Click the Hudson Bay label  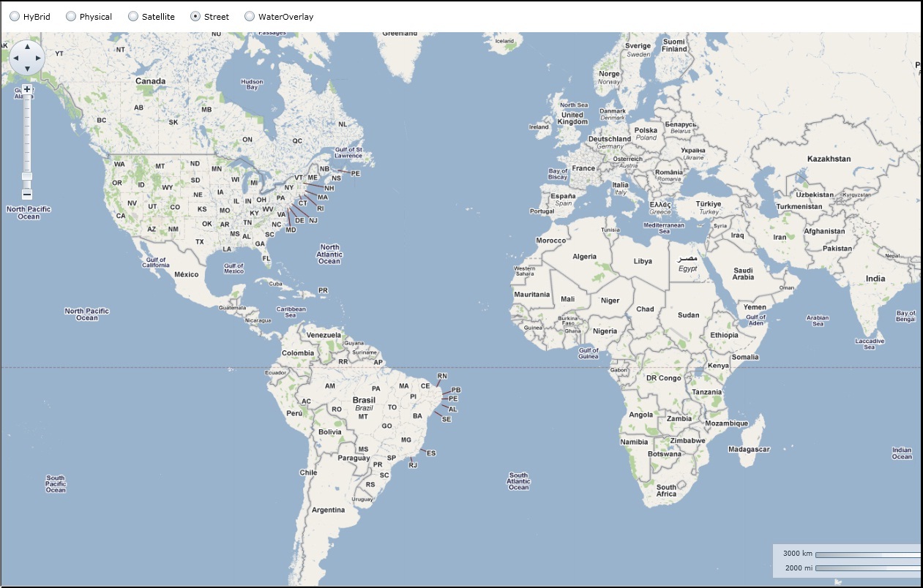[252, 84]
